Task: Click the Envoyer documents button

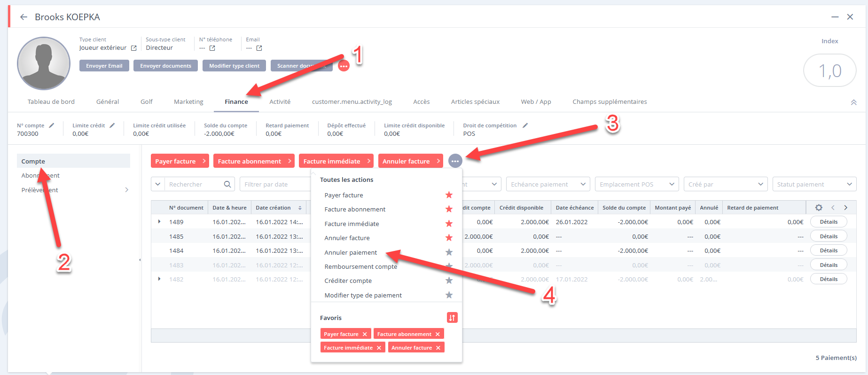Action: tap(165, 66)
